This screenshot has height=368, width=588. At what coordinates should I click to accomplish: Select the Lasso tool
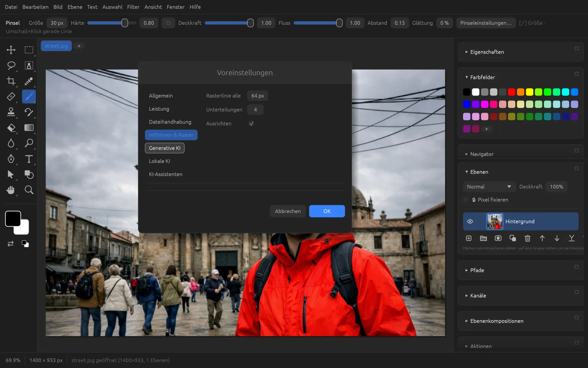coord(11,66)
